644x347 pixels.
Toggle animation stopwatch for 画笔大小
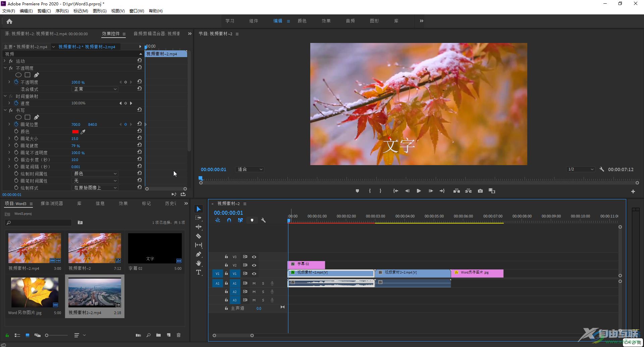coord(16,139)
